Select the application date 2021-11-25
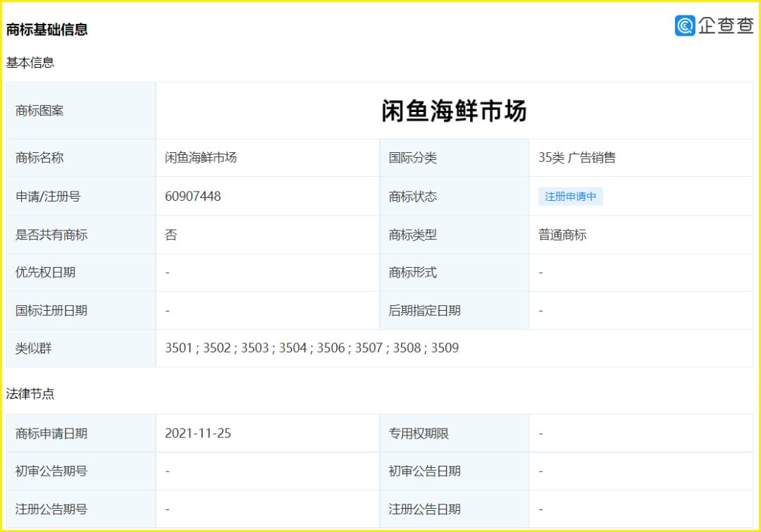The height and width of the screenshot is (532, 761). (x=198, y=433)
